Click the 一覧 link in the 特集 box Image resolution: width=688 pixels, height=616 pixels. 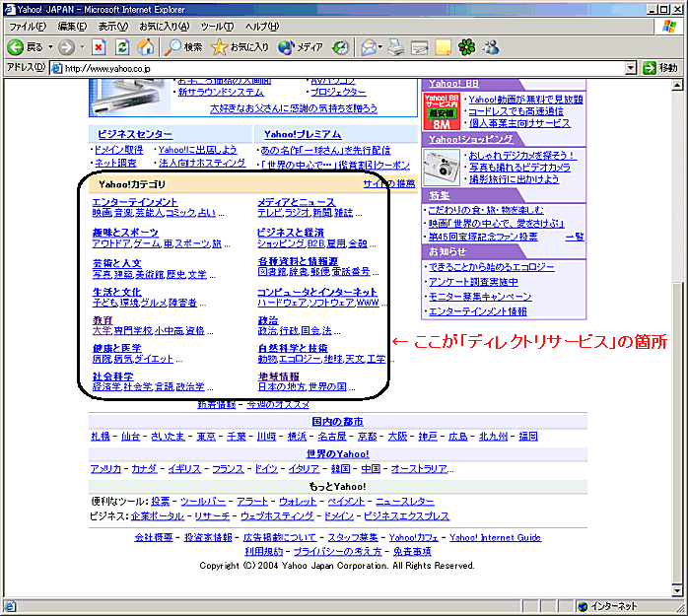[x=575, y=237]
